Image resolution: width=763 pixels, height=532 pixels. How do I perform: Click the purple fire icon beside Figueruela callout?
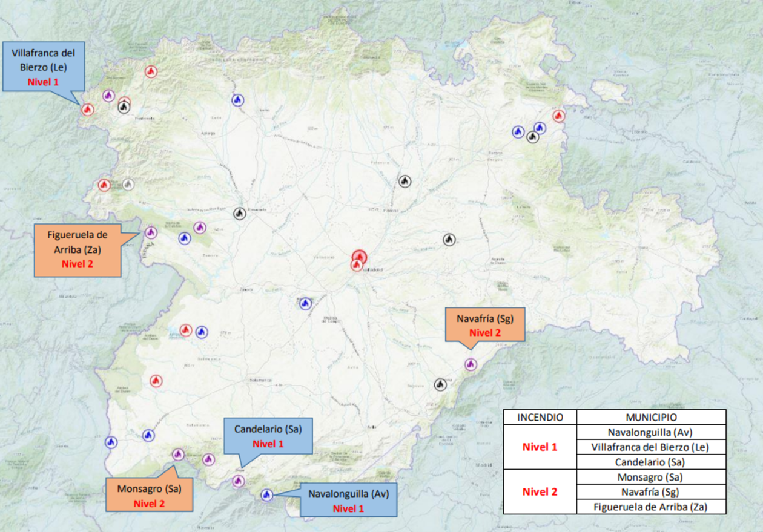click(x=151, y=232)
